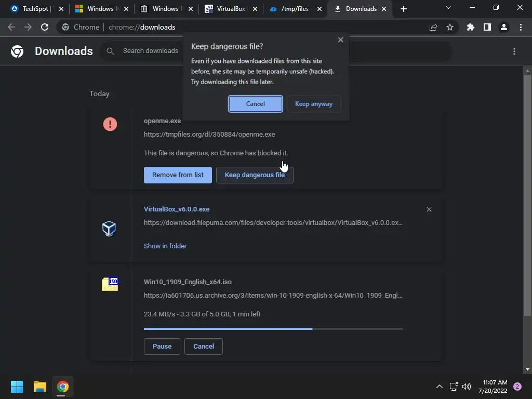Open the tab search chevron
532x399 pixels.
click(448, 7)
